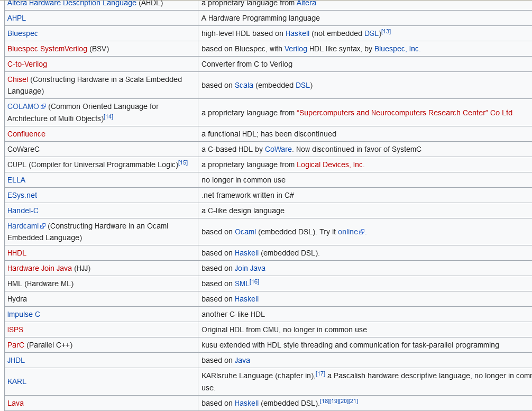This screenshot has width=532, height=411.
Task: Open the COLAMO external link
Action: (x=23, y=106)
